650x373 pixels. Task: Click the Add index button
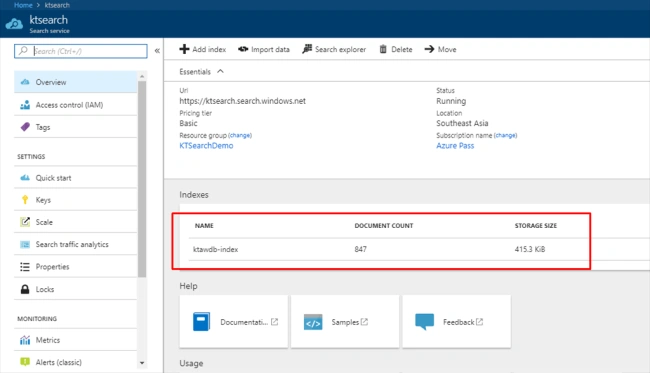tap(203, 49)
